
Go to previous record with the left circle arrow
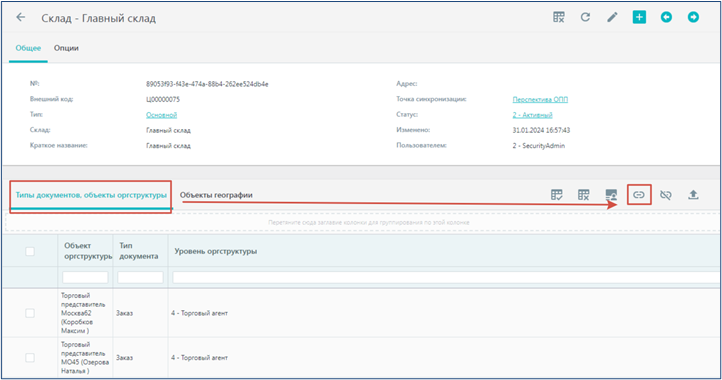coord(666,18)
